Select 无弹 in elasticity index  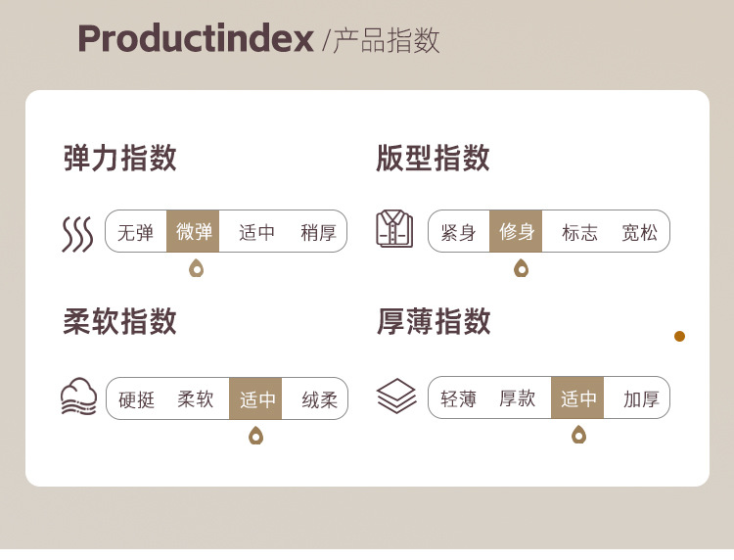click(135, 233)
